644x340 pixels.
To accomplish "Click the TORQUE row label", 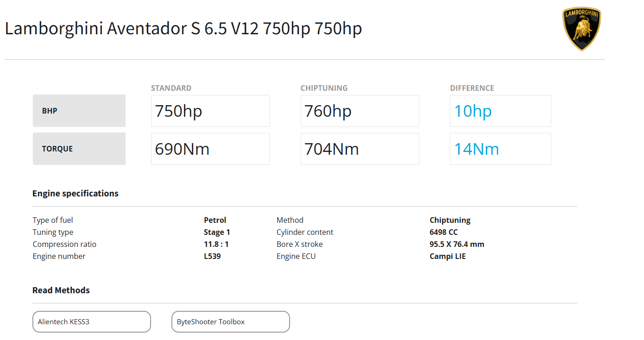I will point(79,149).
